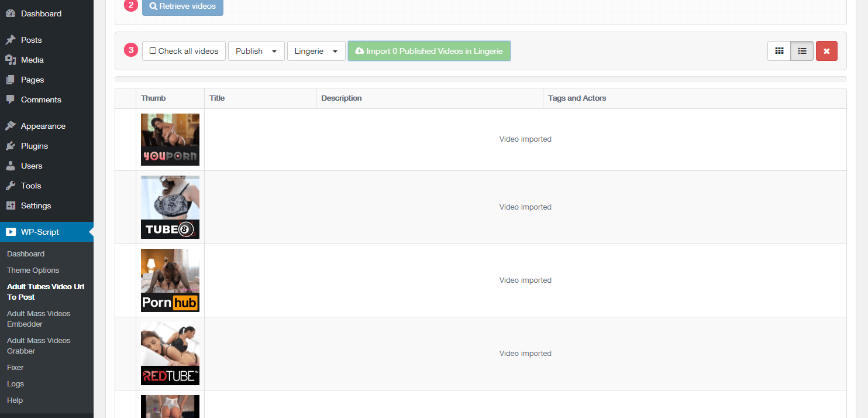Image resolution: width=868 pixels, height=418 pixels.
Task: Tick the Check all videos checkbox
Action: pos(153,51)
